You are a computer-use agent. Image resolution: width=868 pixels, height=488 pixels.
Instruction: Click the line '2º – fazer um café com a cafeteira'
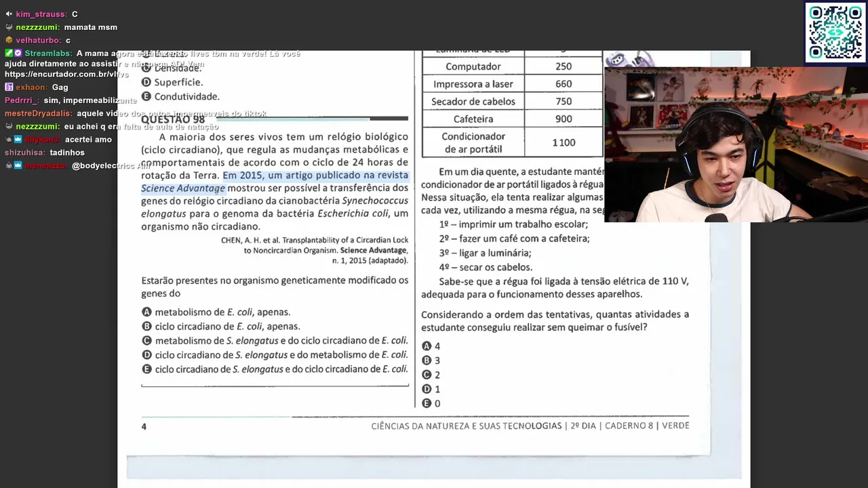(x=514, y=239)
